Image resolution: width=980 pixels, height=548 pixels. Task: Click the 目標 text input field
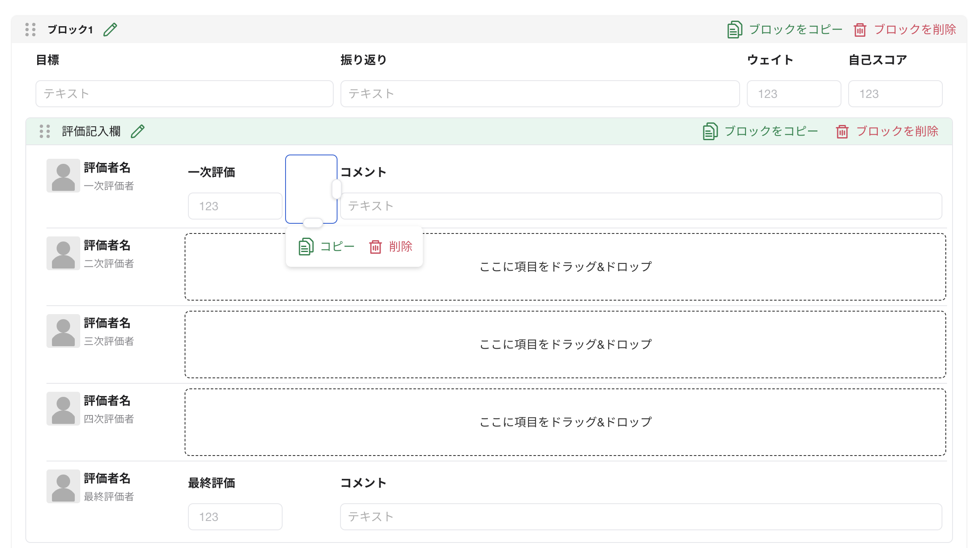184,93
